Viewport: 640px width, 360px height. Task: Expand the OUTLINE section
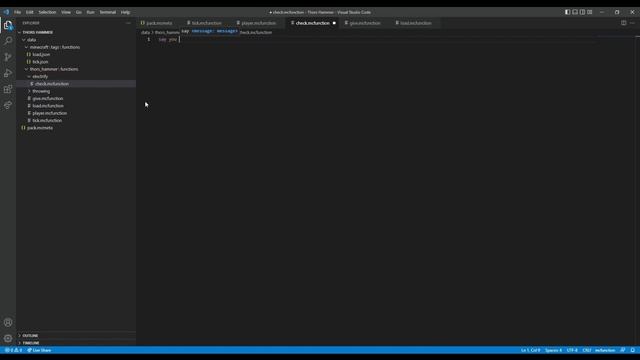click(x=30, y=336)
